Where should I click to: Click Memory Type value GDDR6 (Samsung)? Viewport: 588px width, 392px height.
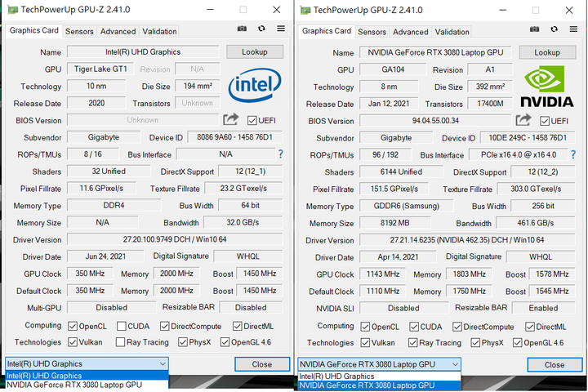[407, 206]
